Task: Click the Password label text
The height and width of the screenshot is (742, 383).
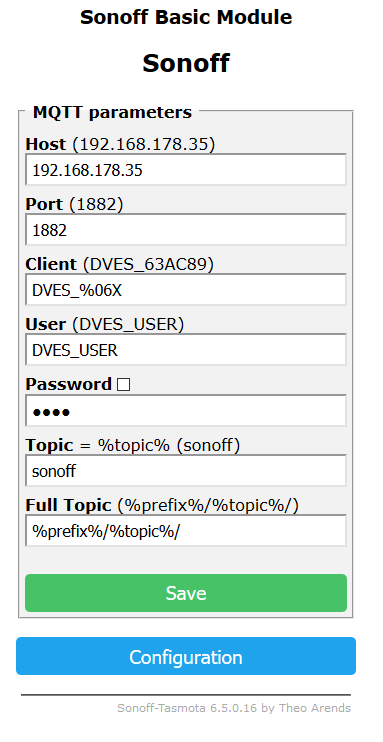Action: (x=69, y=384)
